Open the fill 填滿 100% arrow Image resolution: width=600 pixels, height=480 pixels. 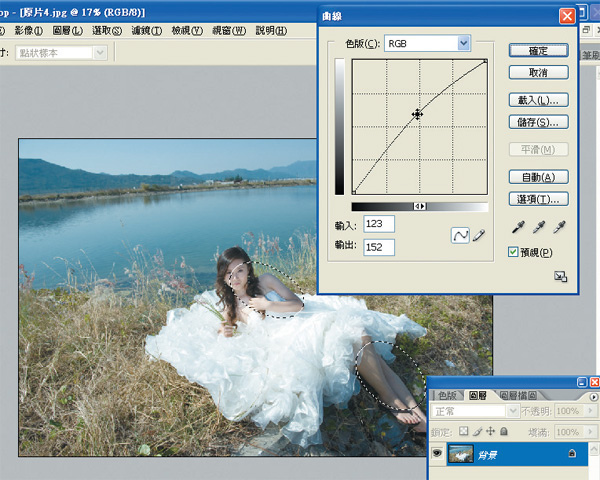[x=590, y=432]
